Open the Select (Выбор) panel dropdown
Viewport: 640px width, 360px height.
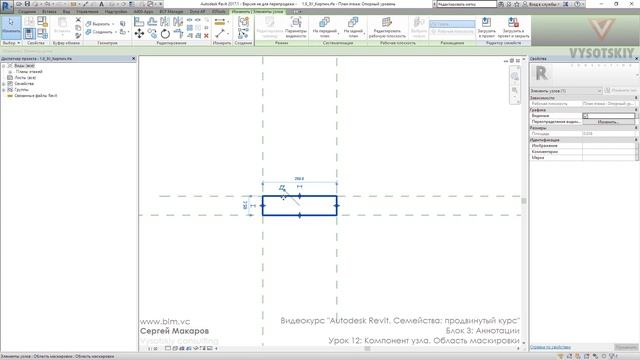11,43
